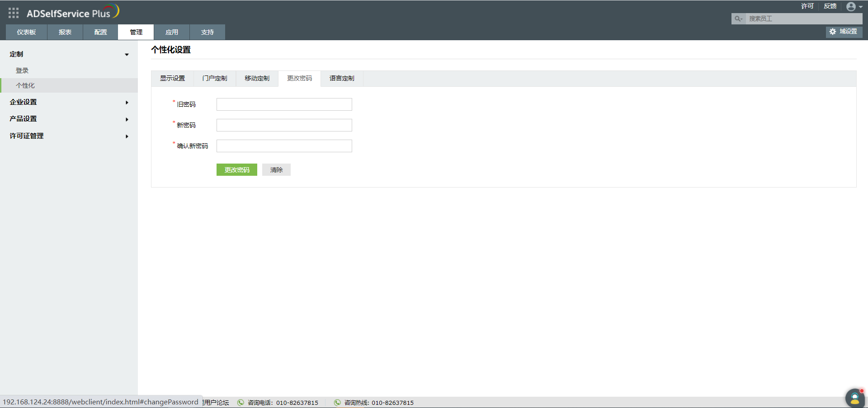Viewport: 868px width, 408px height.
Task: Switch to the 报表 tab
Action: coord(65,32)
